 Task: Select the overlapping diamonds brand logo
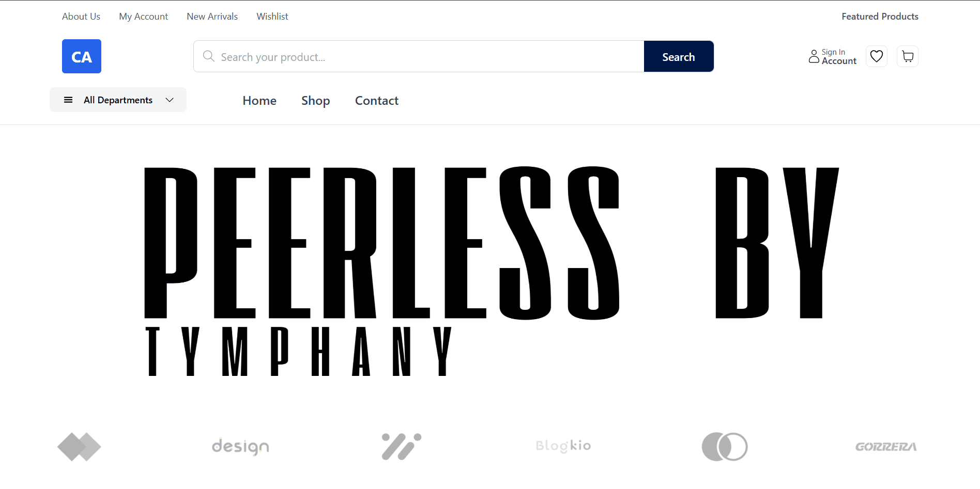[x=79, y=447]
